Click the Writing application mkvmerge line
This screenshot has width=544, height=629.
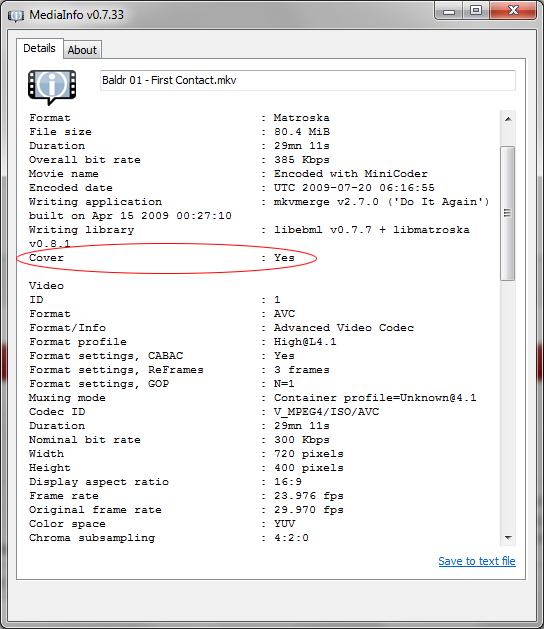point(259,202)
